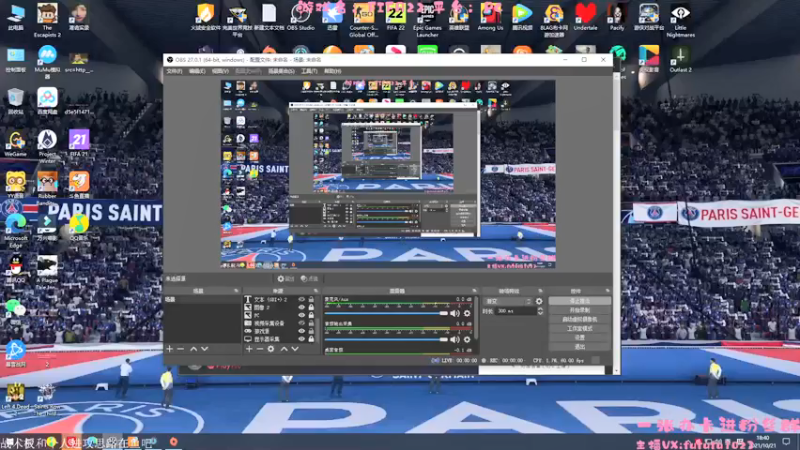This screenshot has height=450, width=800.
Task: Open the 文件(F) menu
Action: pyautogui.click(x=174, y=71)
